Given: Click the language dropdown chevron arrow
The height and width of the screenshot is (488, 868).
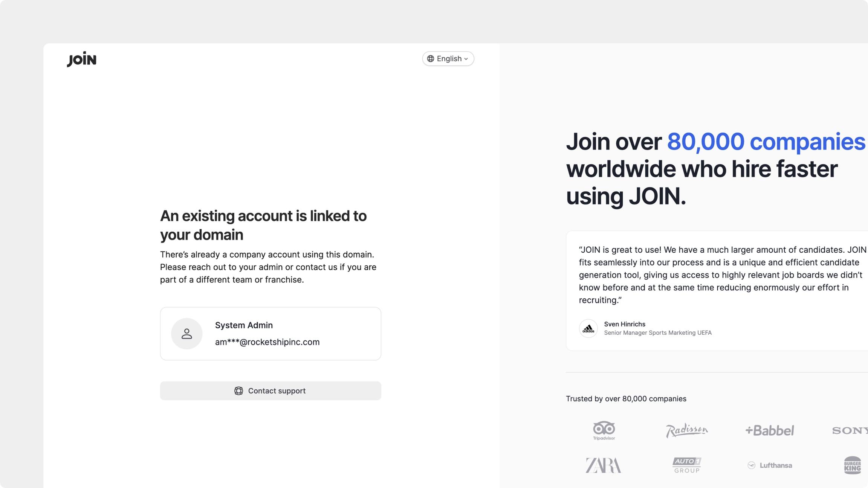Looking at the screenshot, I should (466, 59).
